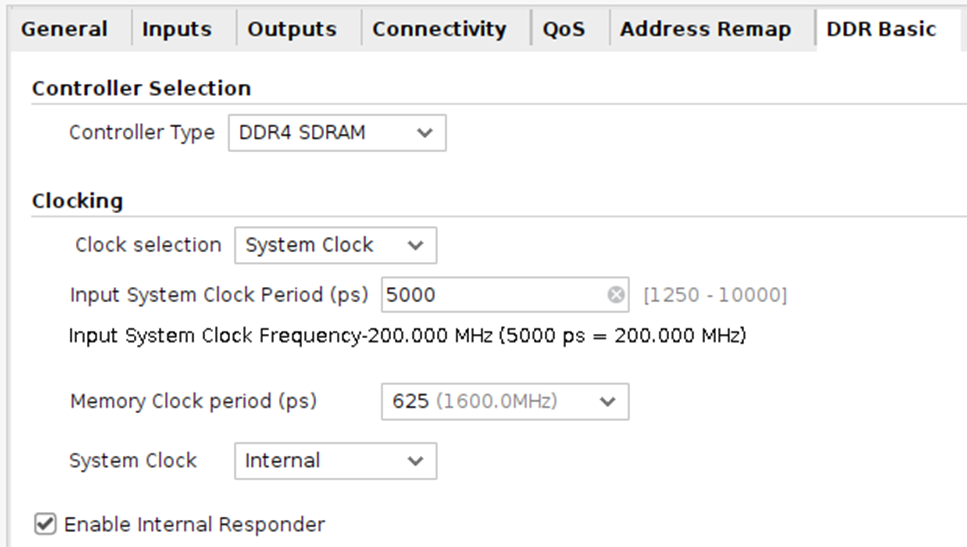Open the Inputs tab
The height and width of the screenshot is (547, 967).
pyautogui.click(x=177, y=29)
